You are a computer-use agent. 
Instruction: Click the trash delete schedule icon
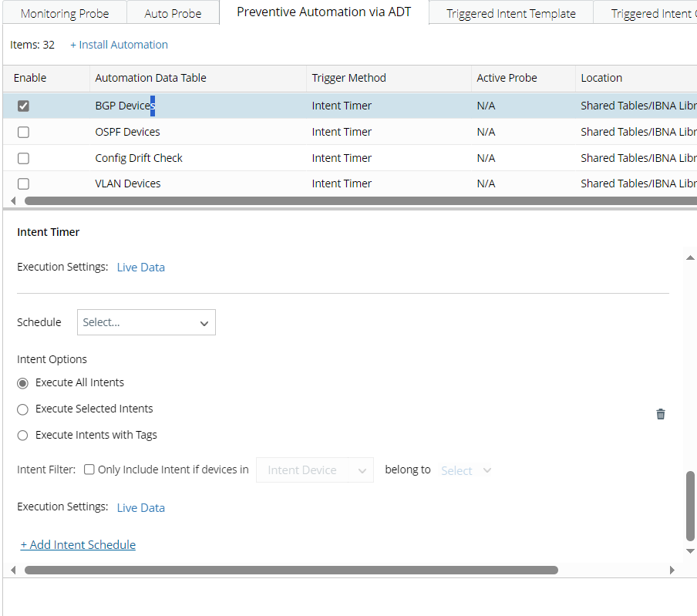coord(661,414)
